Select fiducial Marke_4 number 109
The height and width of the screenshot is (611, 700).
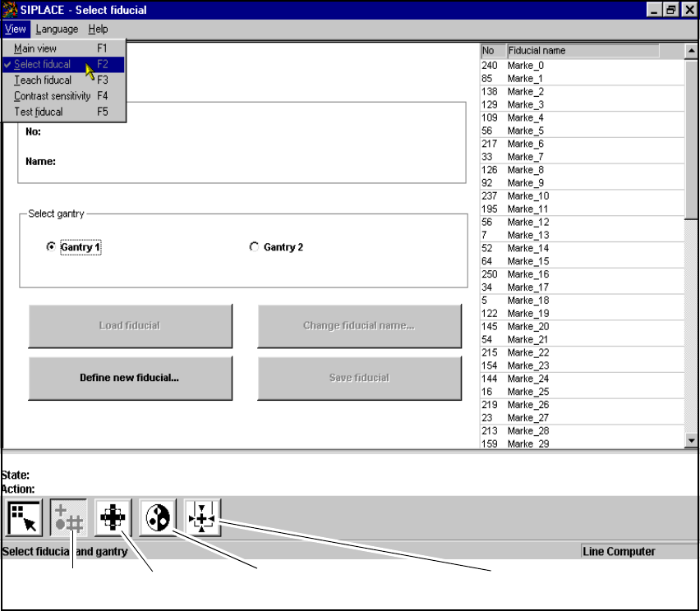[583, 117]
